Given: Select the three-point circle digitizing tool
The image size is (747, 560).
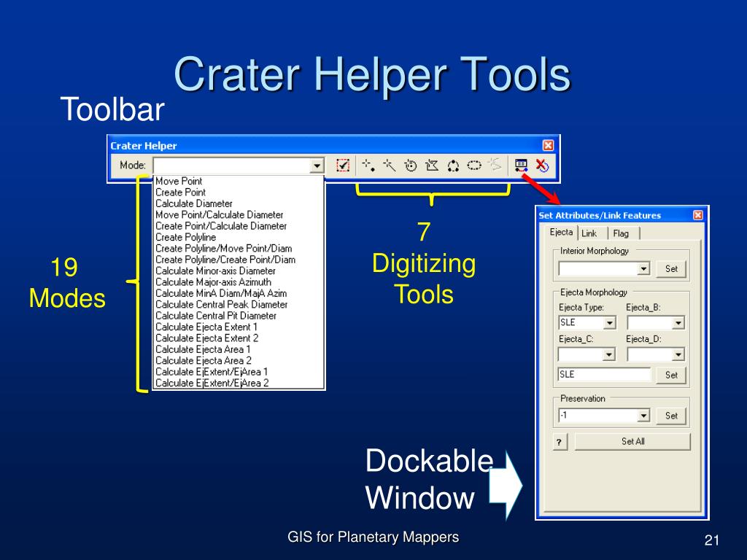Looking at the screenshot, I should (x=452, y=166).
